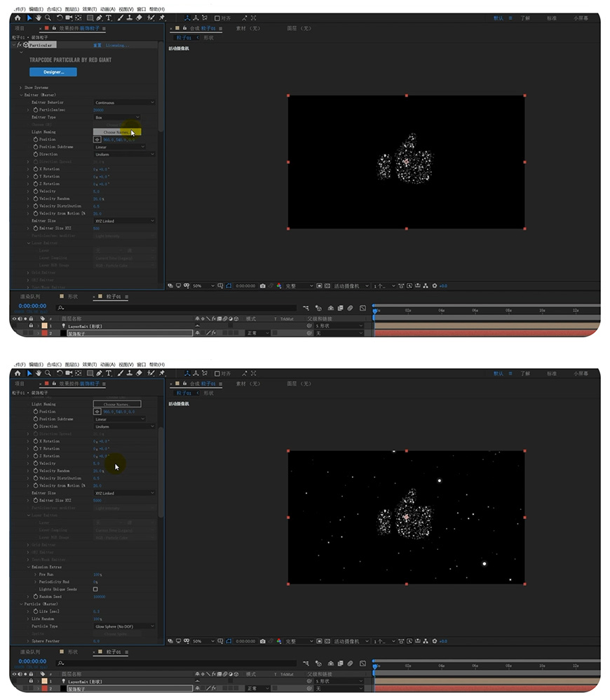
Task: Open the Emitter Behavior dropdown showing Continuous
Action: [x=124, y=103]
